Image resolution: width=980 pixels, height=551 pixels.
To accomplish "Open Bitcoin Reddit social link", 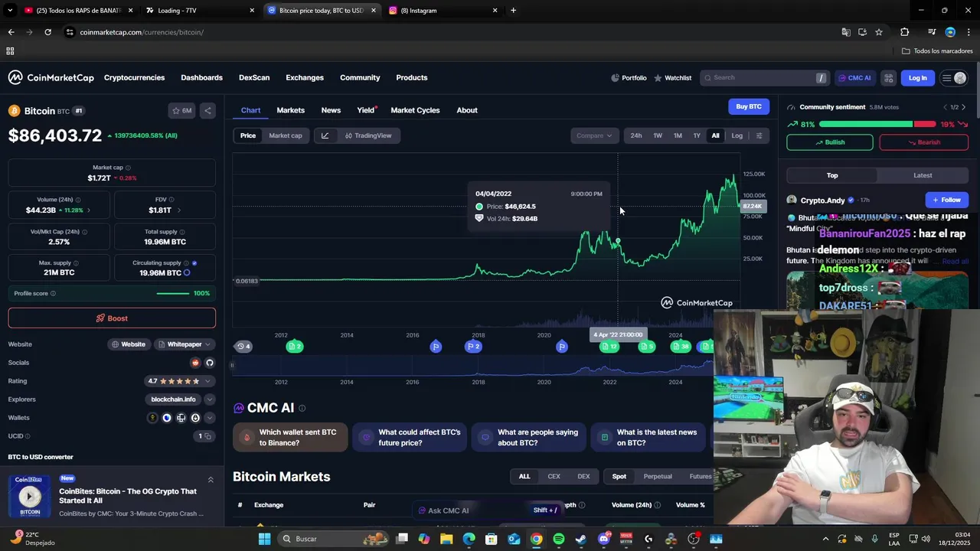I will point(195,363).
